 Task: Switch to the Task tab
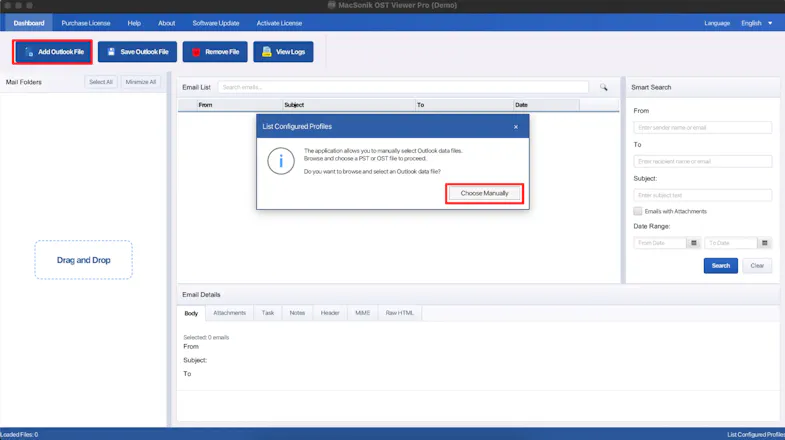coord(268,313)
